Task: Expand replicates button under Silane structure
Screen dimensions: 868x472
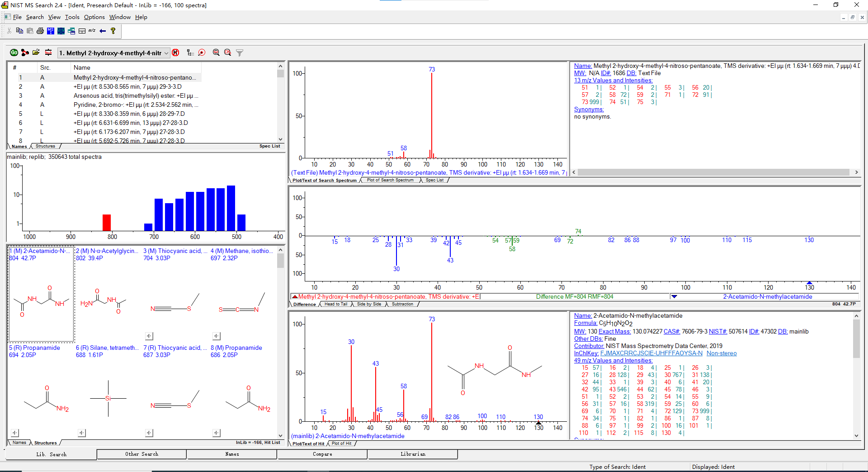Action: [x=82, y=433]
